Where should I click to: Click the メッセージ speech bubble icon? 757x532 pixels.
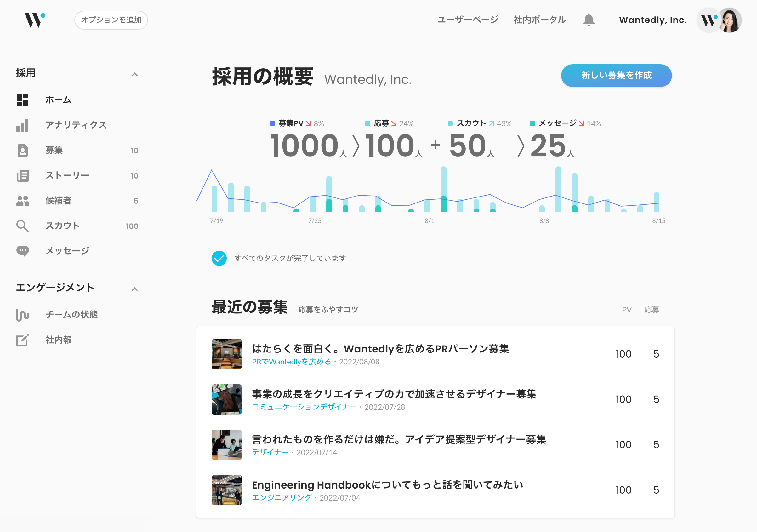tap(23, 251)
